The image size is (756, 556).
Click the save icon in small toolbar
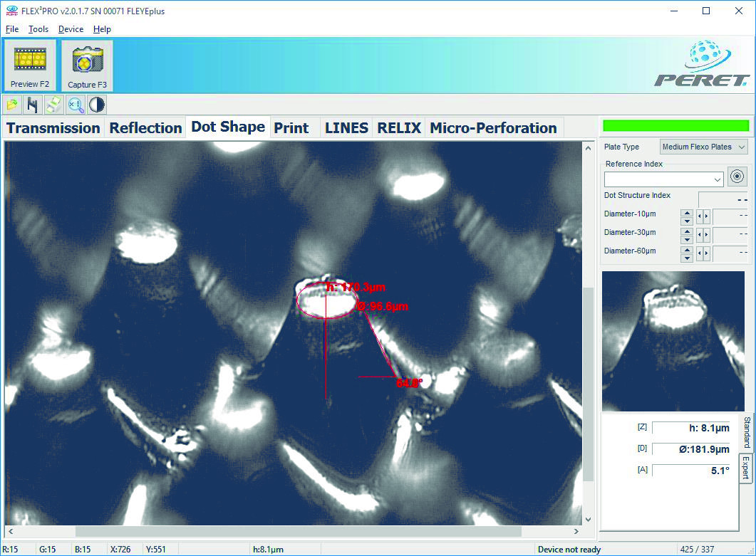pos(33,105)
